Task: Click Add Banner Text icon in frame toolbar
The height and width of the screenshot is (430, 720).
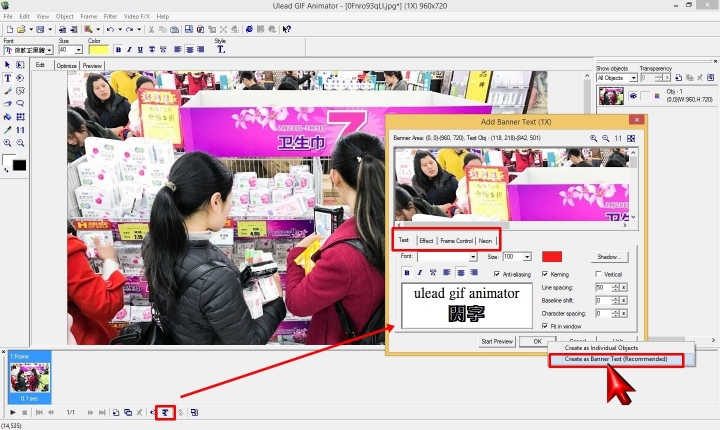Action: (165, 413)
